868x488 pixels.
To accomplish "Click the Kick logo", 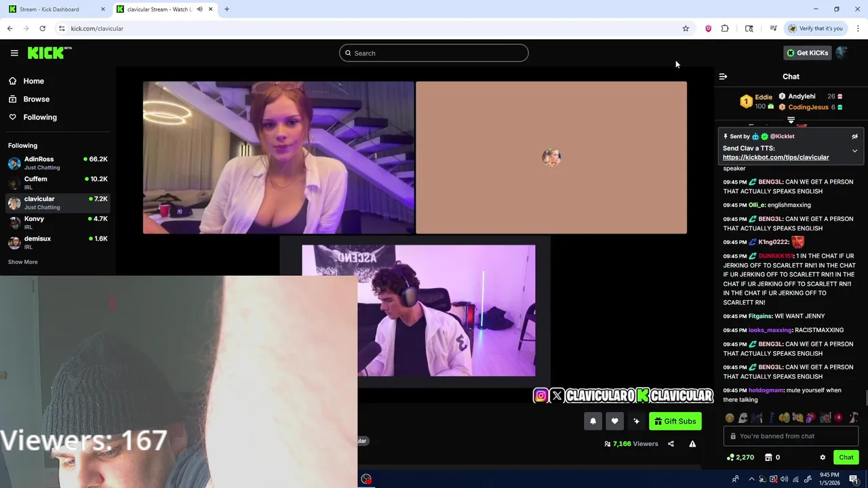I will coord(50,53).
